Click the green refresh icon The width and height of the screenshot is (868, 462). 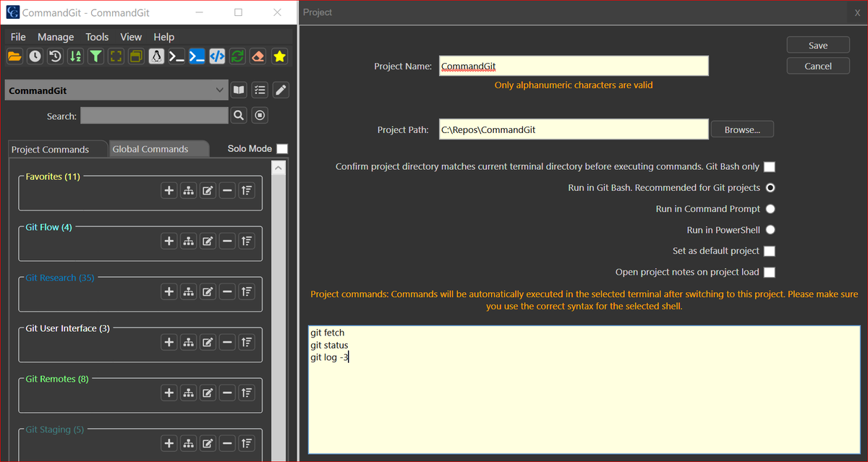[x=237, y=56]
